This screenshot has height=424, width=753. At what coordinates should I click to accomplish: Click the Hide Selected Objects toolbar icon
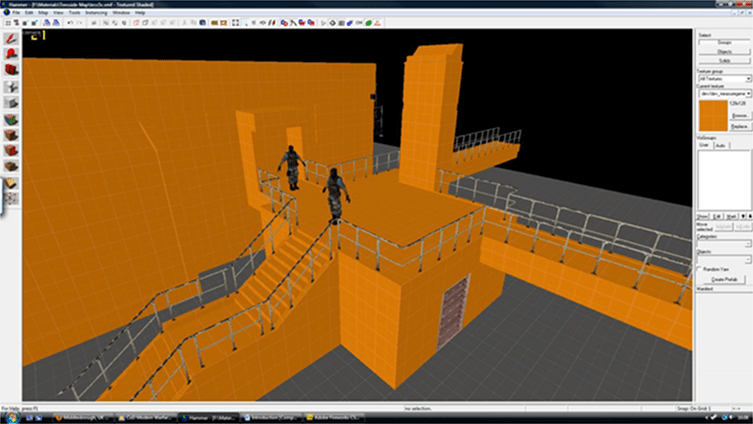136,23
